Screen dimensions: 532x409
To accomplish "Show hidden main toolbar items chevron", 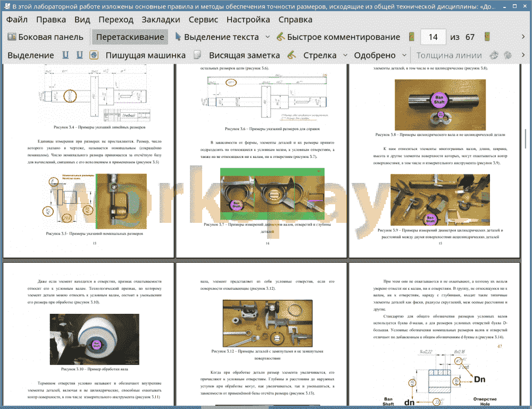I will 523,37.
